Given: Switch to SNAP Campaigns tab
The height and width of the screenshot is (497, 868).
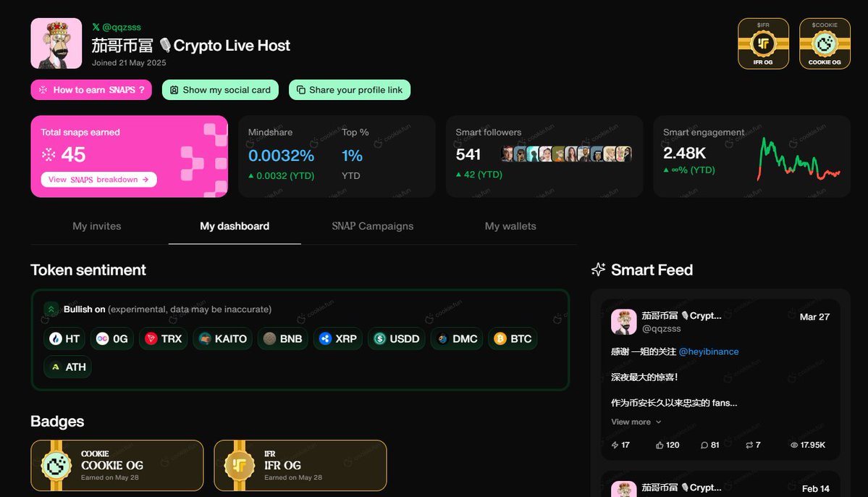Looking at the screenshot, I should (x=373, y=226).
